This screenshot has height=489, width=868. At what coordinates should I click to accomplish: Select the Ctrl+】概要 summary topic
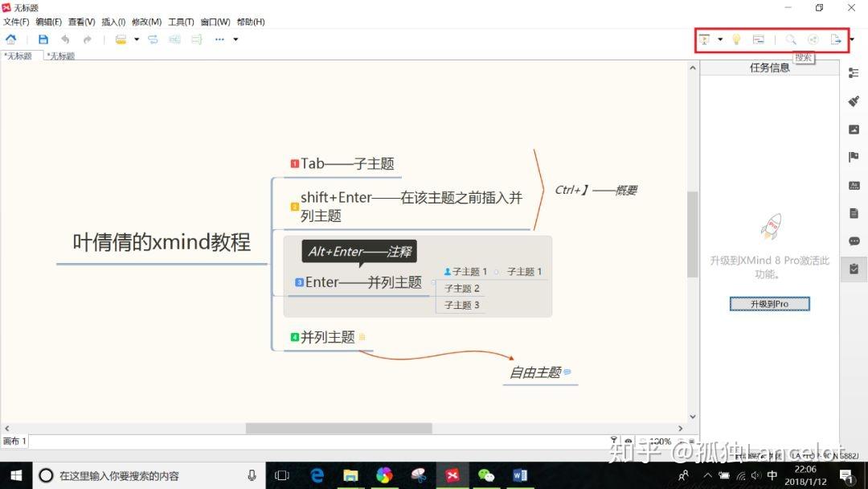pyautogui.click(x=596, y=191)
